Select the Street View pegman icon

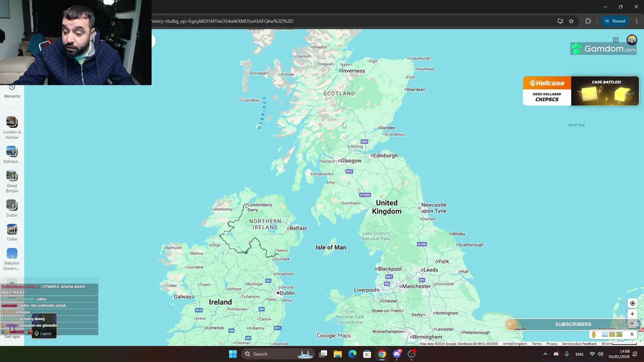point(594,334)
